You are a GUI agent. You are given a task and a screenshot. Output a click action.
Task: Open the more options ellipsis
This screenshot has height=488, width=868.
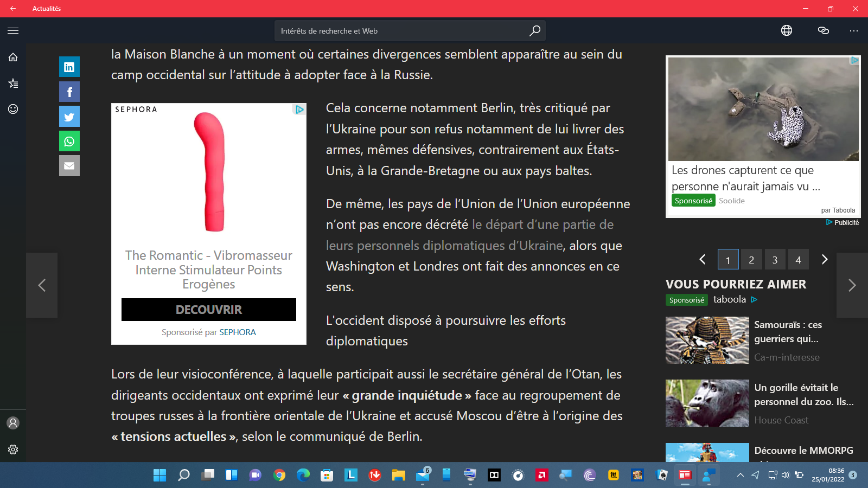[x=853, y=31]
